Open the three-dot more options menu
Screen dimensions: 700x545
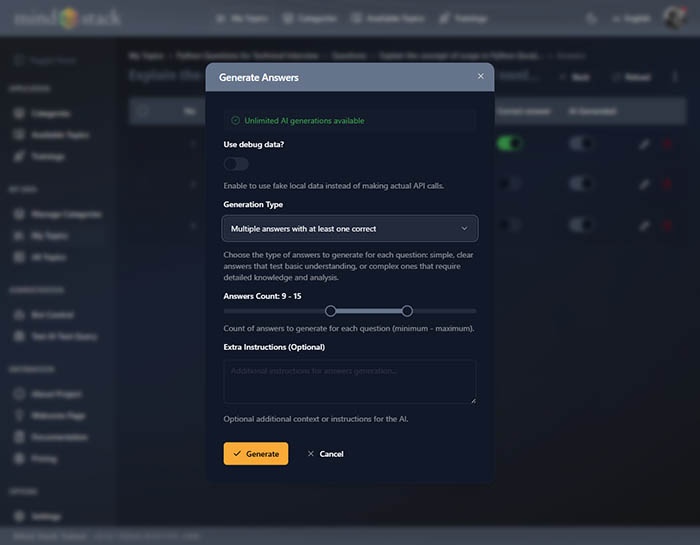point(675,77)
